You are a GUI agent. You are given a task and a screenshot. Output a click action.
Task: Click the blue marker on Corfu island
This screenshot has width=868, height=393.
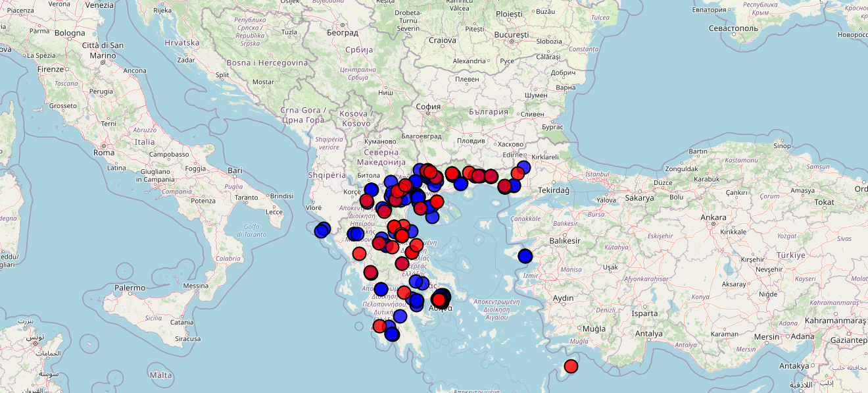coord(322,230)
